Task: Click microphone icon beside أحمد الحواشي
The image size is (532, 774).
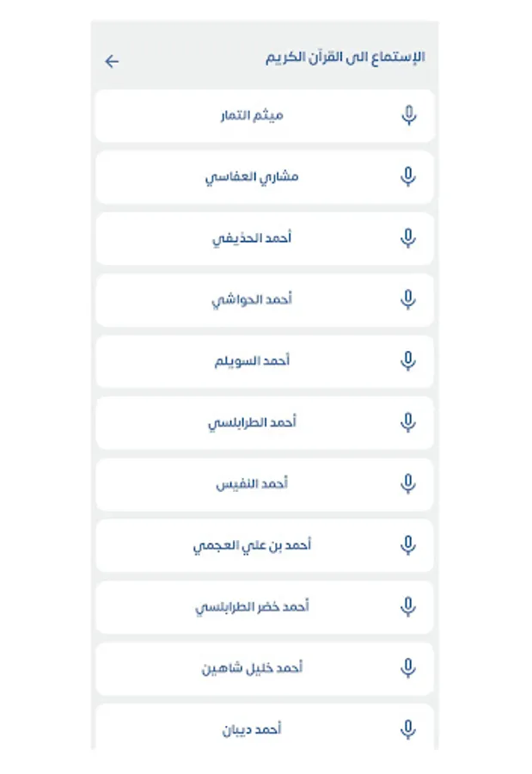Action: point(409,299)
